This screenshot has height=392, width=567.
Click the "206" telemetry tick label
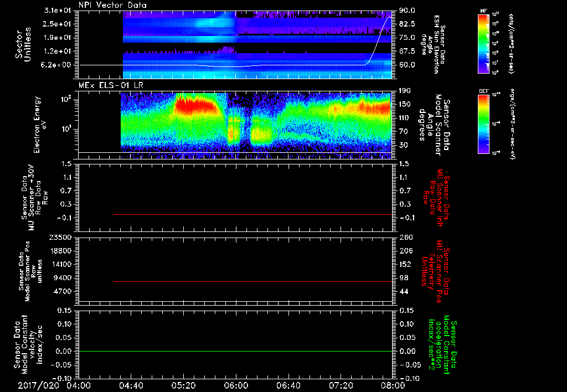tap(405, 251)
